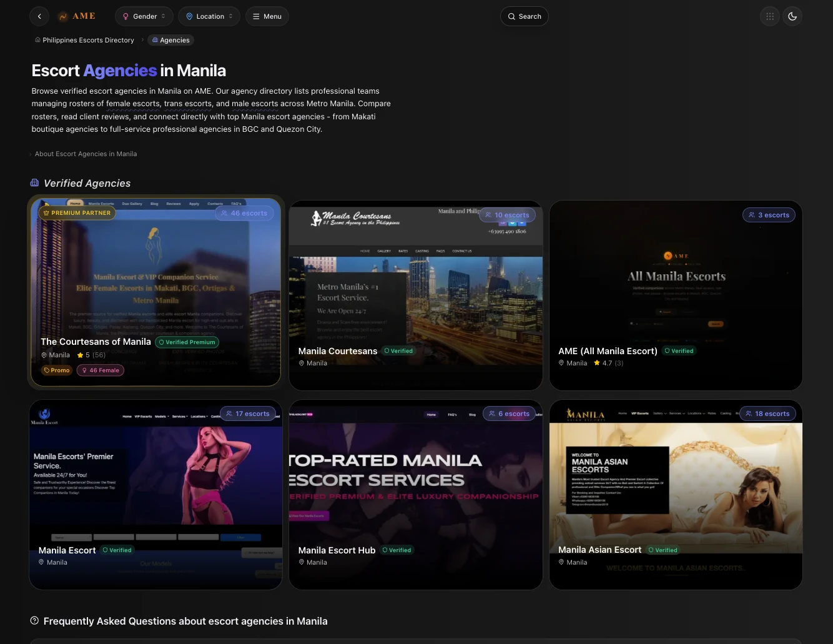Select the Agencies breadcrumb chip

coord(170,40)
